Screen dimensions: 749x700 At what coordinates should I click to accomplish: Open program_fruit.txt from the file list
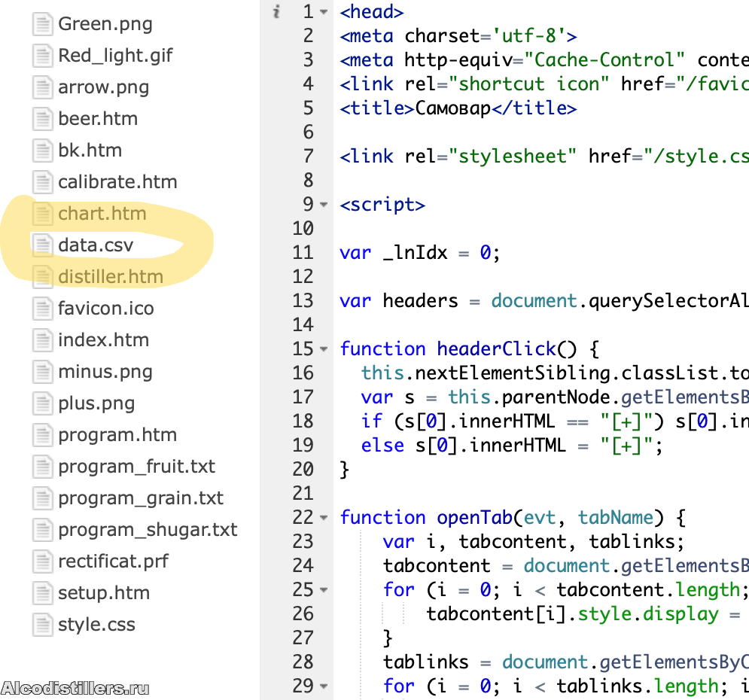[x=136, y=467]
